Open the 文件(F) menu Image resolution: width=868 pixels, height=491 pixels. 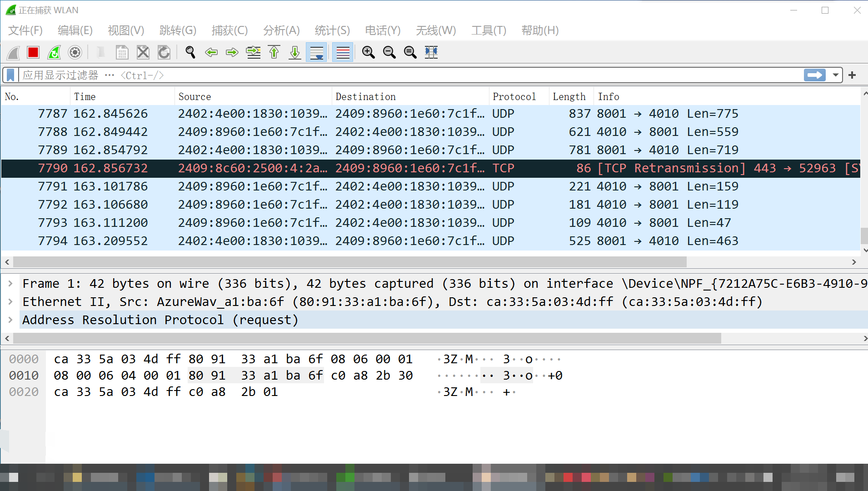[25, 30]
